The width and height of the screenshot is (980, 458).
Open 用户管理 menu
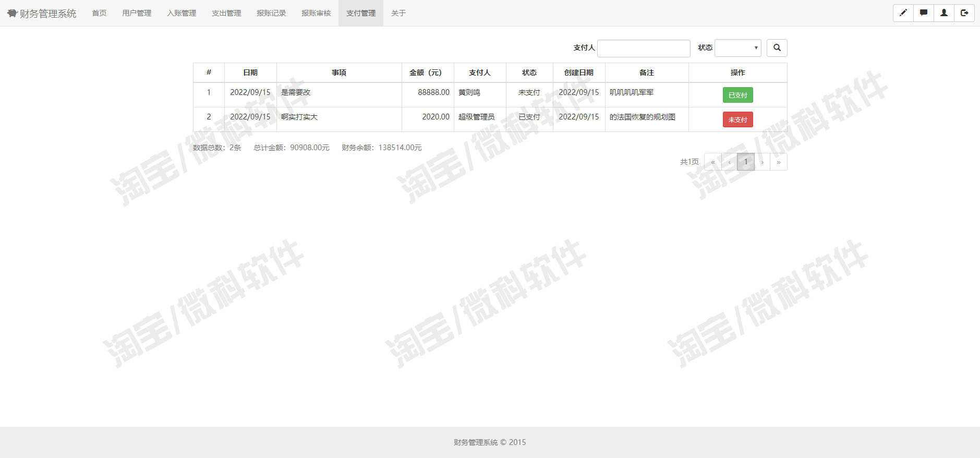[137, 13]
